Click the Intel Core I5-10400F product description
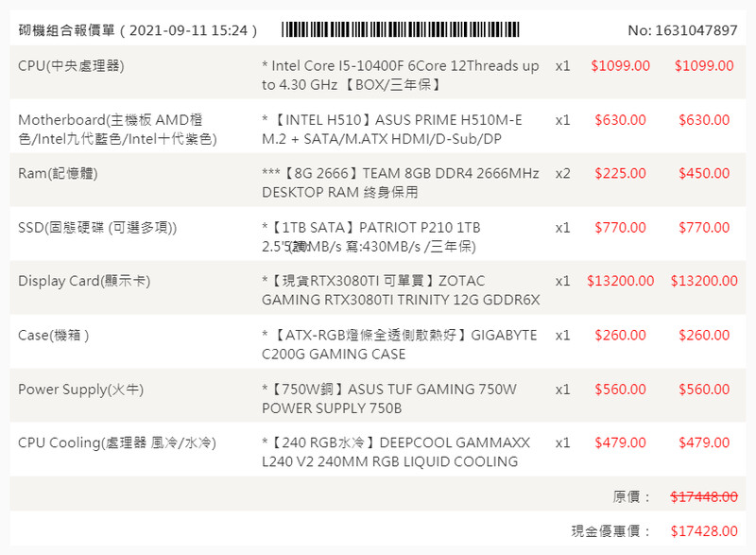Image resolution: width=756 pixels, height=555 pixels. (400, 76)
